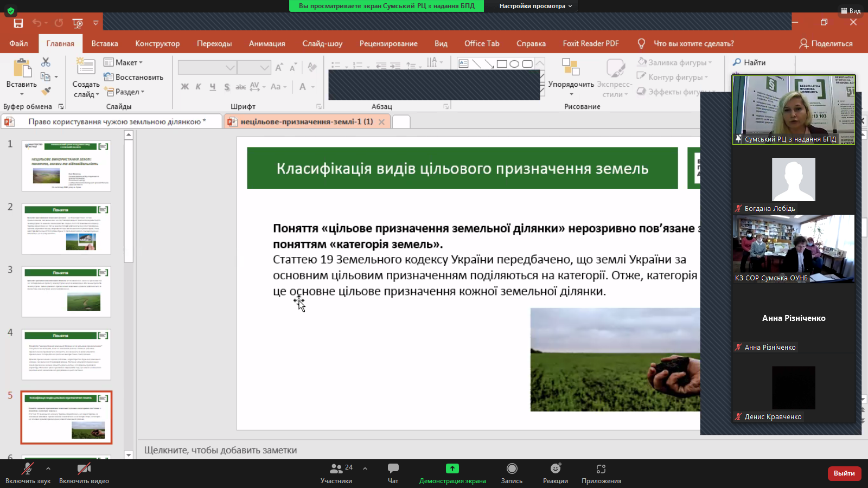Screen dimensions: 868x488
Task: Open the Макет layout dropdown
Action: (124, 62)
